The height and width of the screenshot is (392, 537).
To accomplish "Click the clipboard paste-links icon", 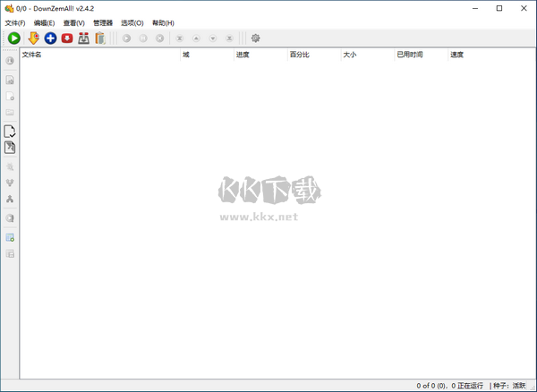I will [100, 38].
